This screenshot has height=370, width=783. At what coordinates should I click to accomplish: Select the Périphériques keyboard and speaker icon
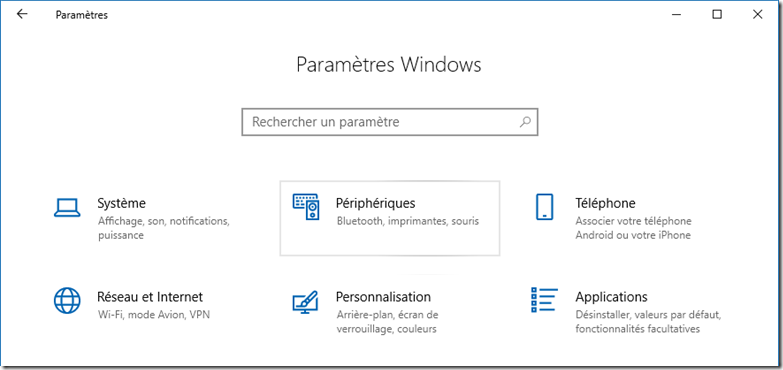(x=306, y=207)
